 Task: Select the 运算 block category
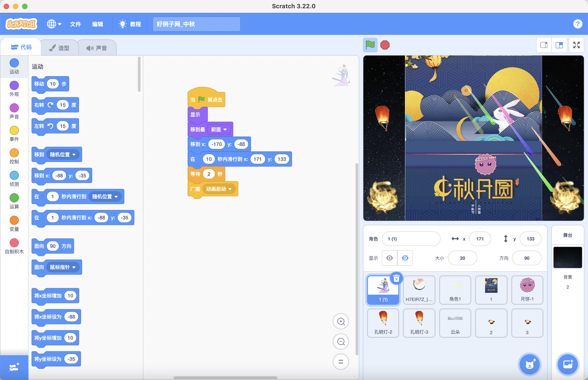(x=14, y=201)
